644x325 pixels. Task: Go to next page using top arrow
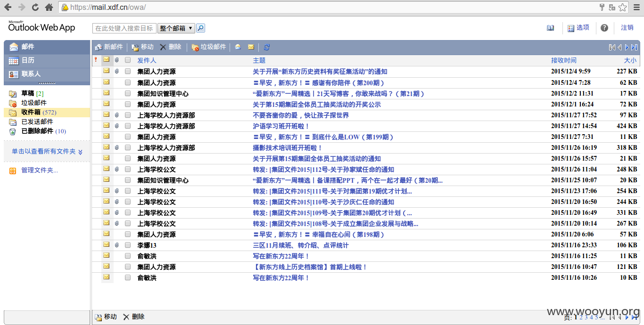pos(627,47)
